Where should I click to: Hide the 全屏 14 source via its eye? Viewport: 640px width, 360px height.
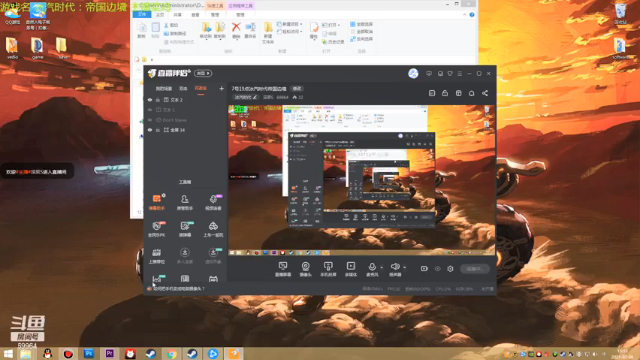pyautogui.click(x=150, y=130)
